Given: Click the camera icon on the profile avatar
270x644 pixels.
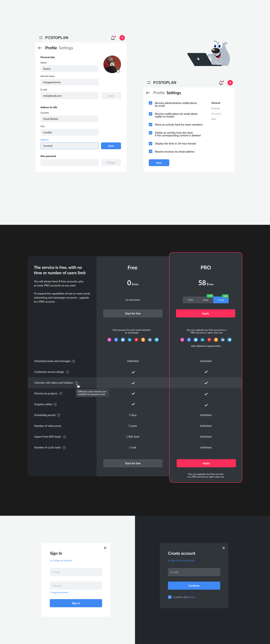Looking at the screenshot, I should pyautogui.click(x=112, y=64).
